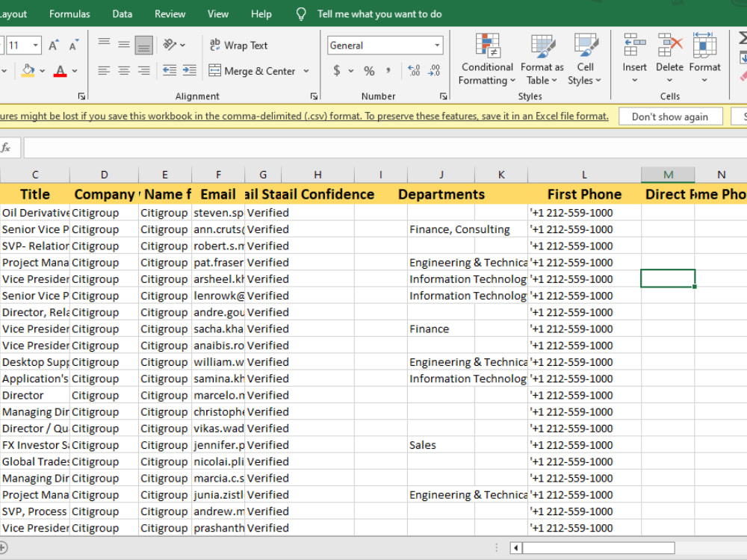Align text right
This screenshot has width=747, height=560.
pos(144,70)
